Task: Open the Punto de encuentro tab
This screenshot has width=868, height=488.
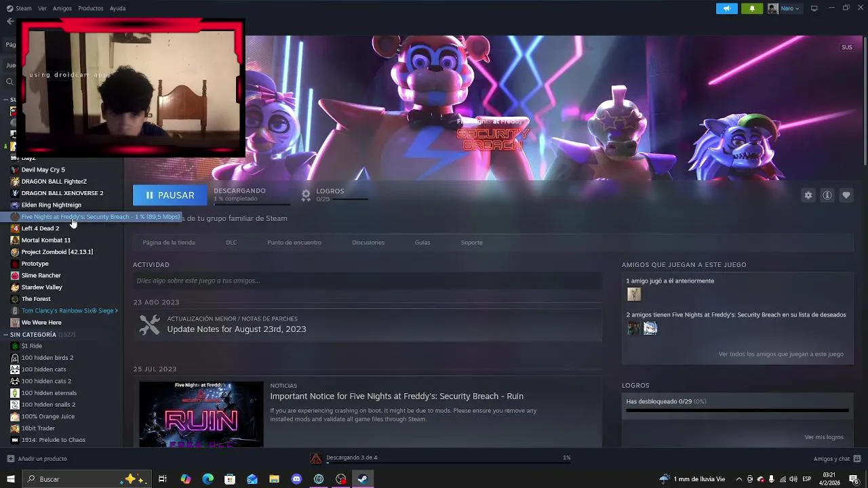Action: [294, 243]
